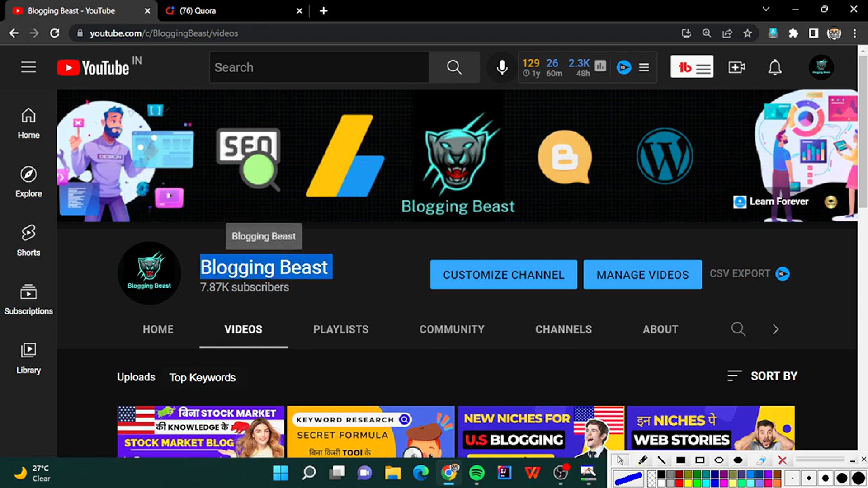Switch to the Quora browser tab
The width and height of the screenshot is (868, 488).
pyautogui.click(x=234, y=11)
